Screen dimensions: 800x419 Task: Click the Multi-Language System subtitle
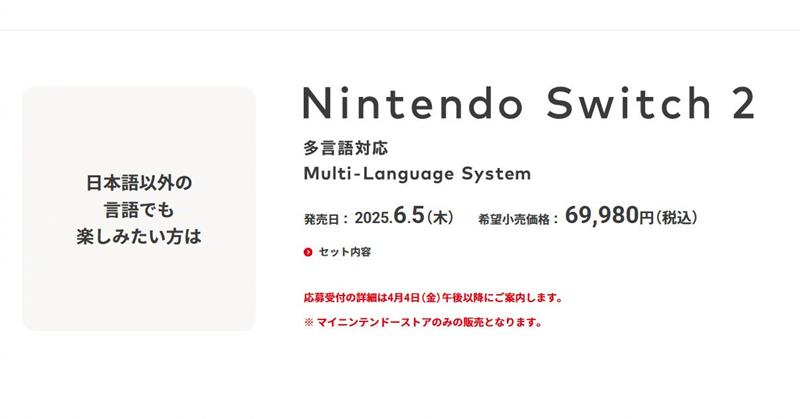(x=416, y=174)
